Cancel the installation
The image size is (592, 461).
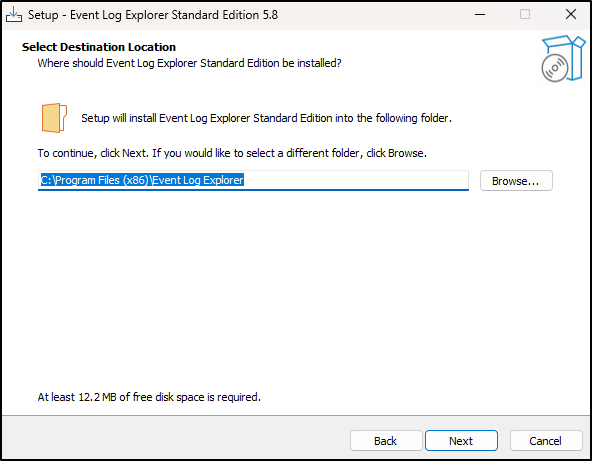[x=546, y=441]
